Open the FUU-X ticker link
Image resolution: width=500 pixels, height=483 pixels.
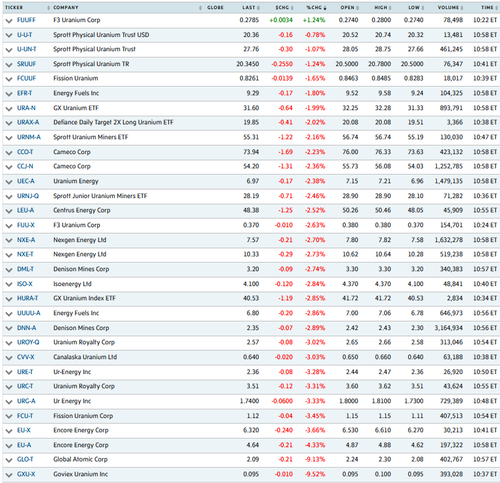tap(26, 225)
